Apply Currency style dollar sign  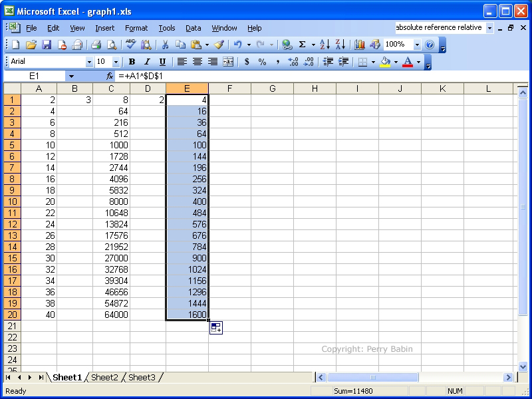tap(247, 62)
